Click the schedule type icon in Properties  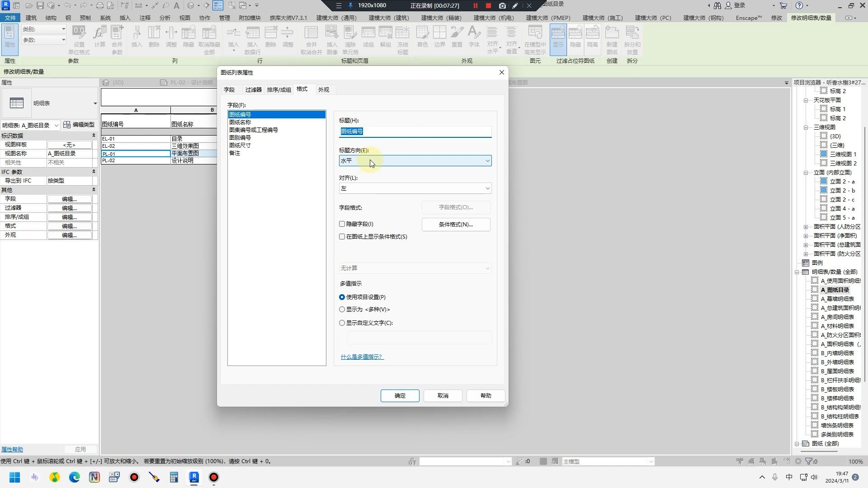pyautogui.click(x=17, y=103)
